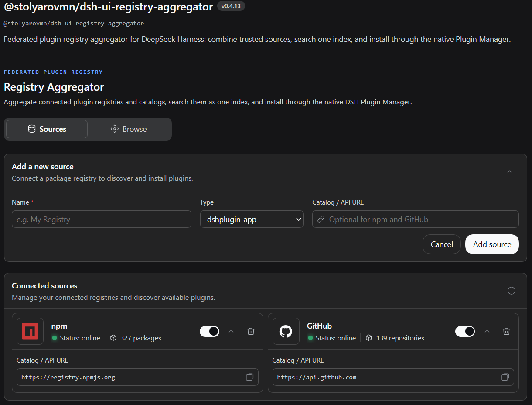532x405 pixels.
Task: Click the "139 repositories" text
Action: (400, 338)
